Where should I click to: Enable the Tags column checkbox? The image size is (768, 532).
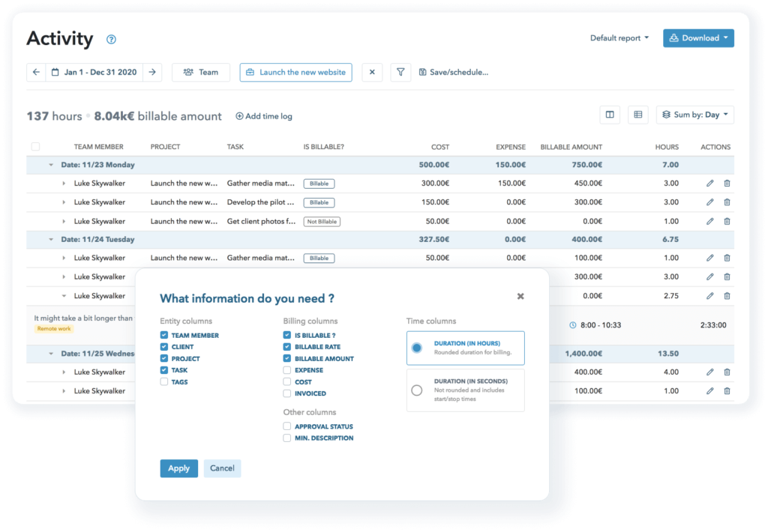164,381
